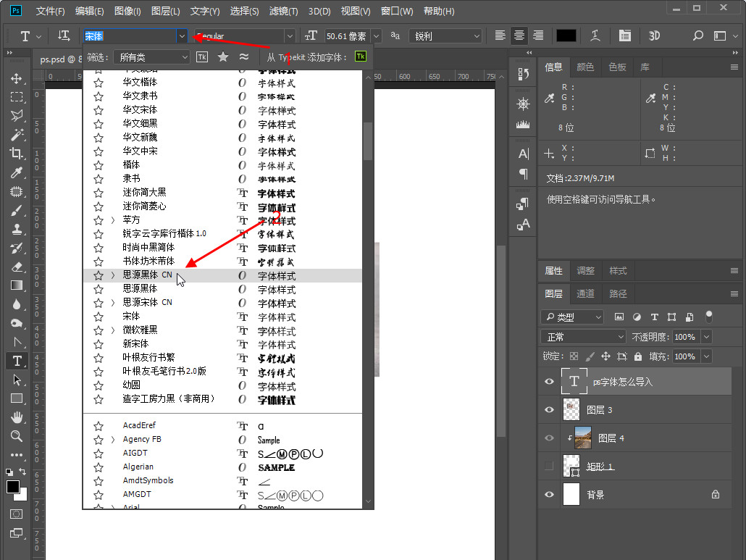
Task: Pick the 幼圆 font entry
Action: point(131,385)
